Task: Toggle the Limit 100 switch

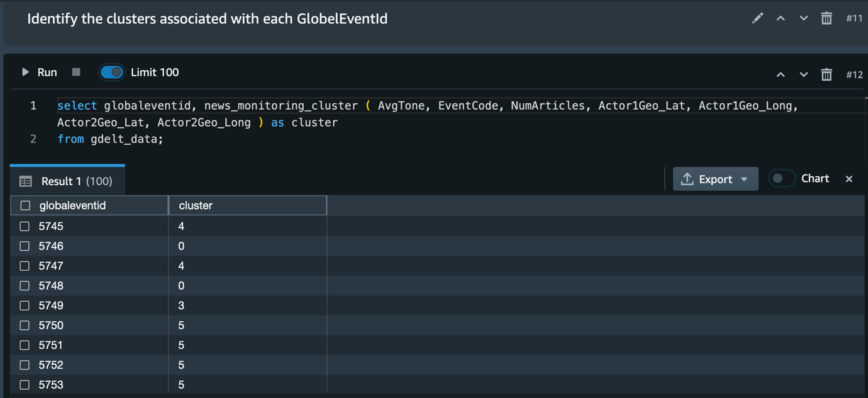Action: (x=111, y=72)
